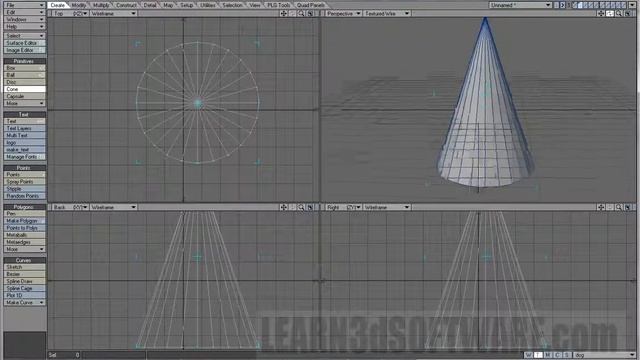Toggle the T texture map mode button
Image resolution: width=640 pixels, height=360 pixels.
point(538,355)
